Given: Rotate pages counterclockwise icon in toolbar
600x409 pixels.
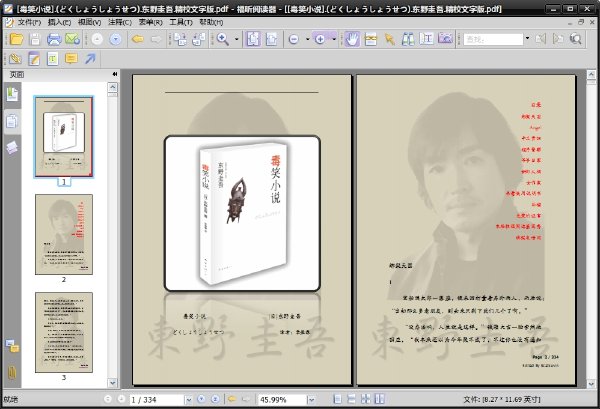Looking at the screenshot, I should tap(199, 39).
